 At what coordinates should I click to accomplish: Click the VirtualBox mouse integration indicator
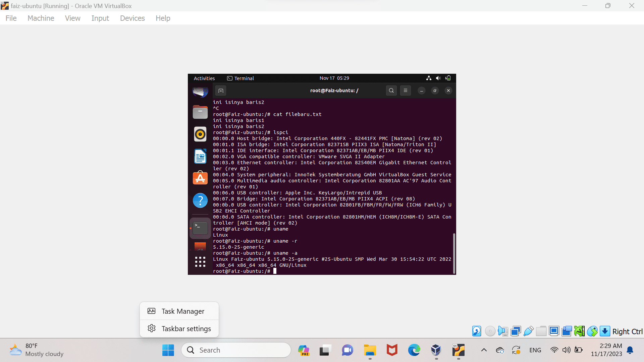coord(592,331)
